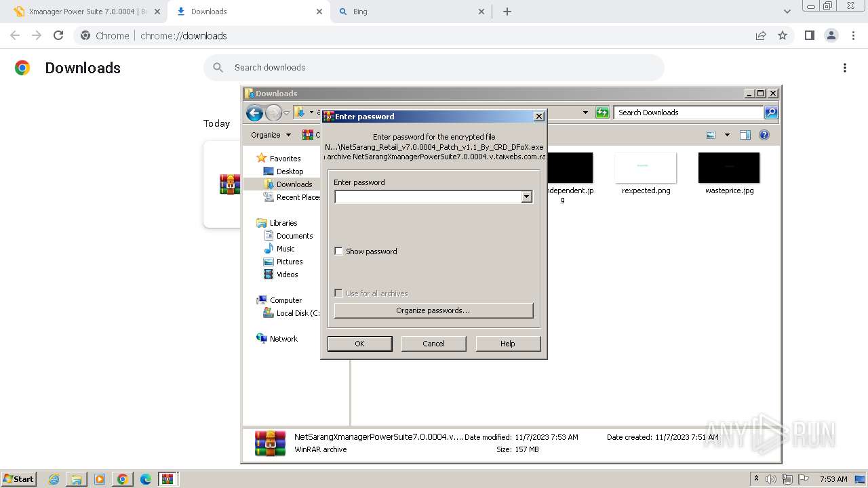Switch to Chrome on the taskbar

(x=122, y=479)
